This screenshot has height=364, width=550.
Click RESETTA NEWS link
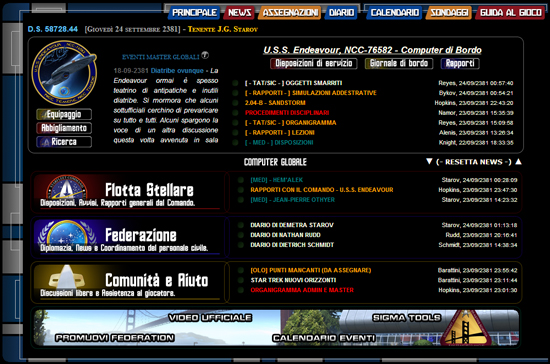(x=474, y=162)
